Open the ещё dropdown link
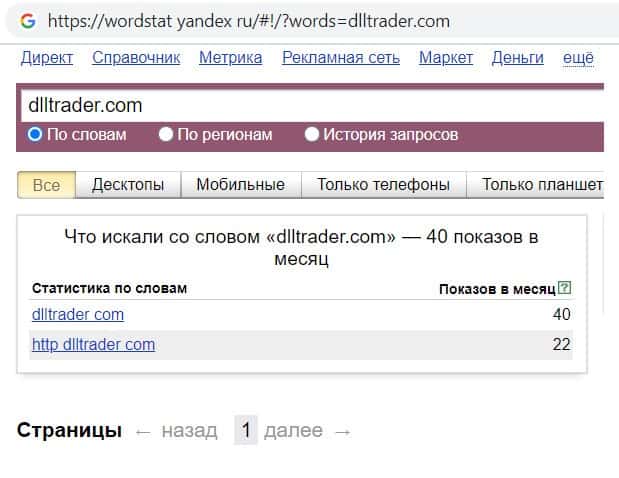Image resolution: width=619 pixels, height=478 pixels. pos(578,58)
